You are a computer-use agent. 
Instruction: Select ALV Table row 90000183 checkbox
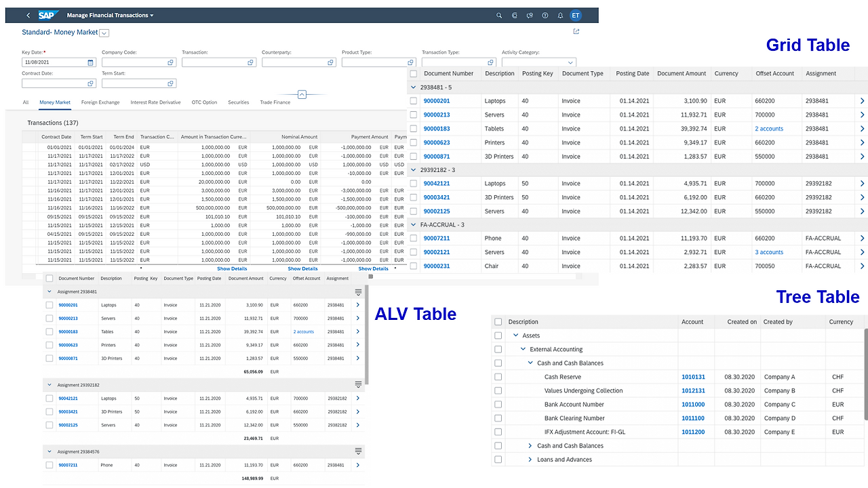pyautogui.click(x=50, y=332)
